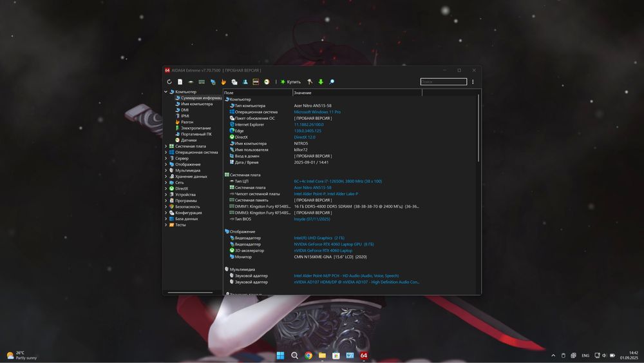The width and height of the screenshot is (644, 363).
Task: Focus the search input field
Action: (444, 82)
